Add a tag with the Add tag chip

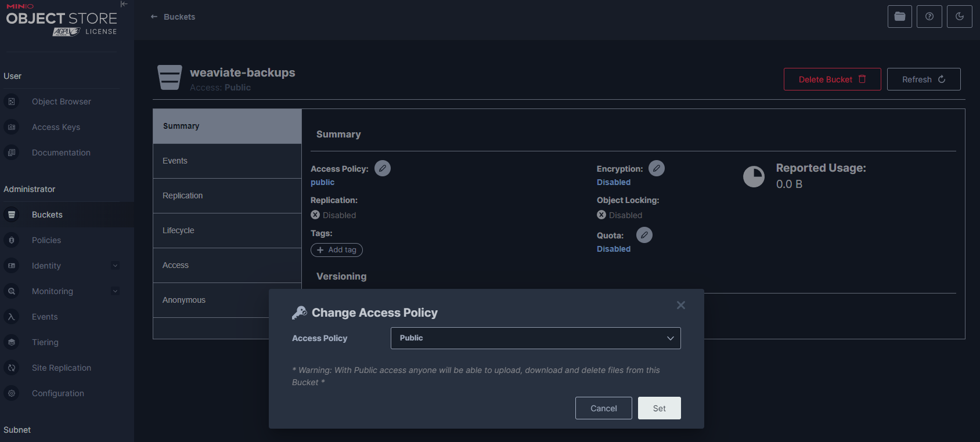(337, 250)
